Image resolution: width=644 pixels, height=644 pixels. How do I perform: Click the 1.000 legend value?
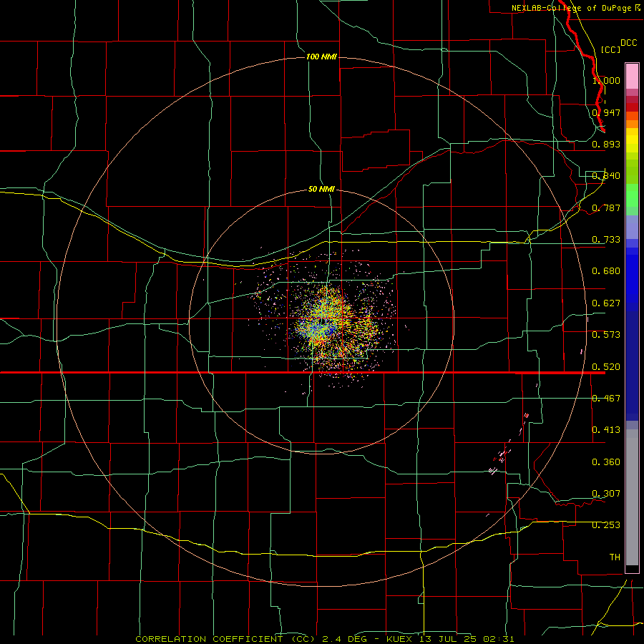[x=606, y=80]
